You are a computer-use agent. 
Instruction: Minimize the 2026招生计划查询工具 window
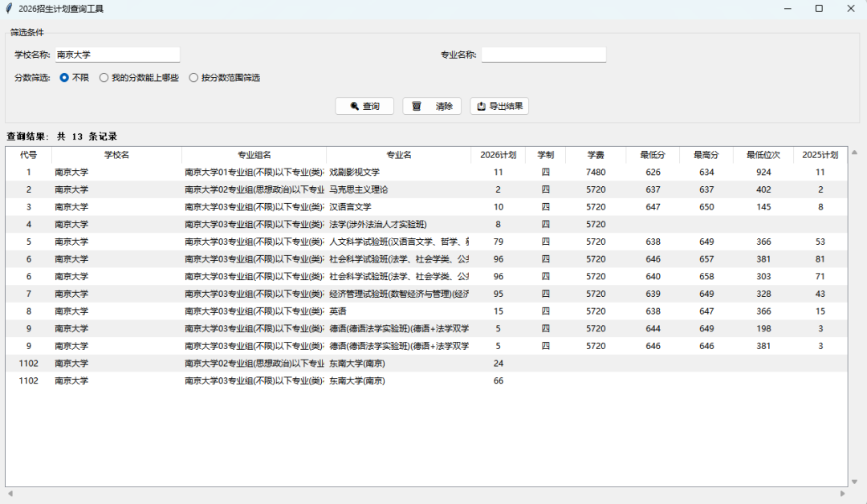pos(788,9)
